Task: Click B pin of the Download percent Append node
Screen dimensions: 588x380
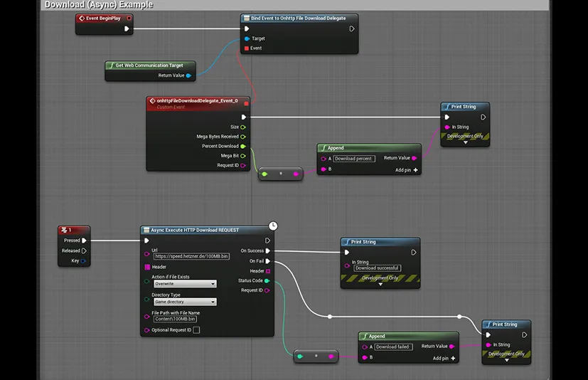Action: click(x=324, y=169)
